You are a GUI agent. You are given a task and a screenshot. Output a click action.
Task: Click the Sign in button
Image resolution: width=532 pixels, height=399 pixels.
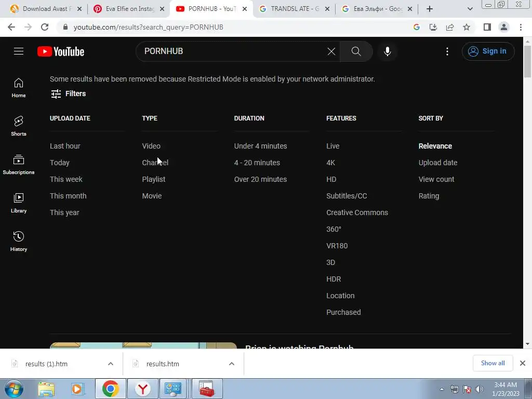(488, 51)
